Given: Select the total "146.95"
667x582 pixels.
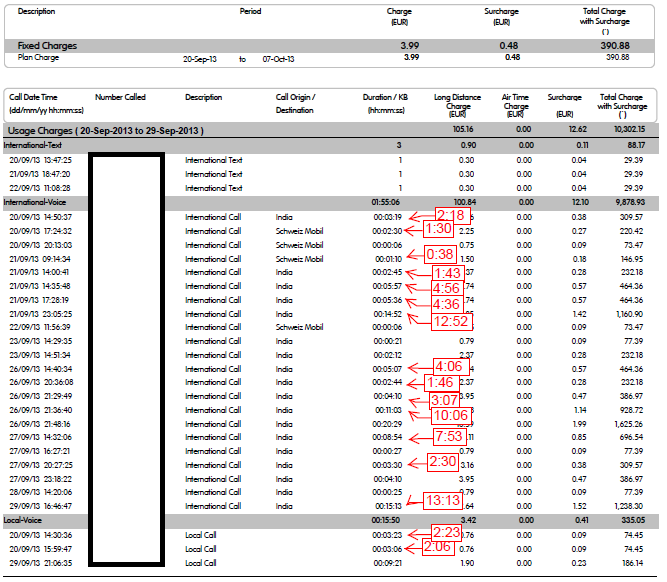Looking at the screenshot, I should pyautogui.click(x=631, y=259).
